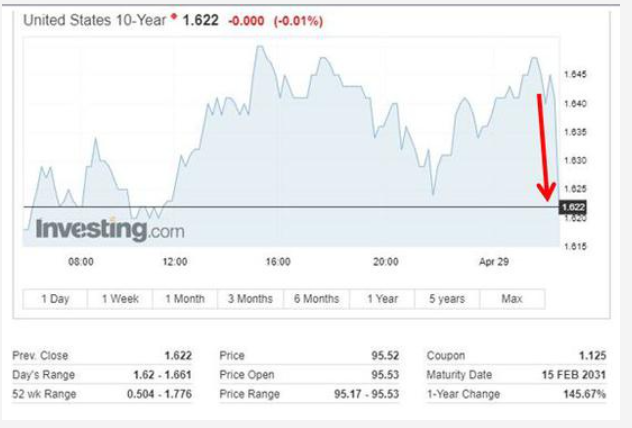Viewport: 632px width, 428px height.
Task: Click the chart peak near 16:00
Action: 260,47
